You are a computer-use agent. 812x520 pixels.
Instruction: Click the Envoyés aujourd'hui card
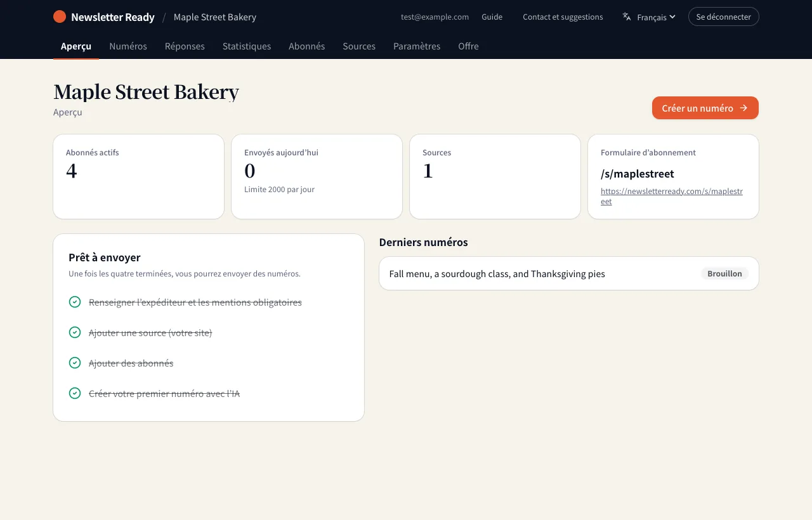point(317,176)
